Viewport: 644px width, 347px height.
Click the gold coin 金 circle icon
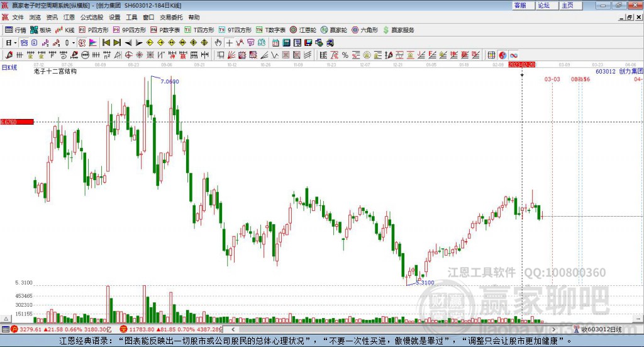click(367, 55)
